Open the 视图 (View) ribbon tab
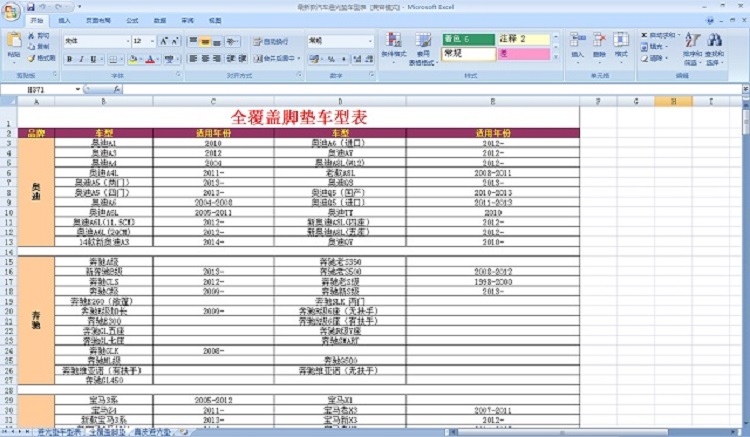Viewport: 750px width, 437px height. coord(215,21)
